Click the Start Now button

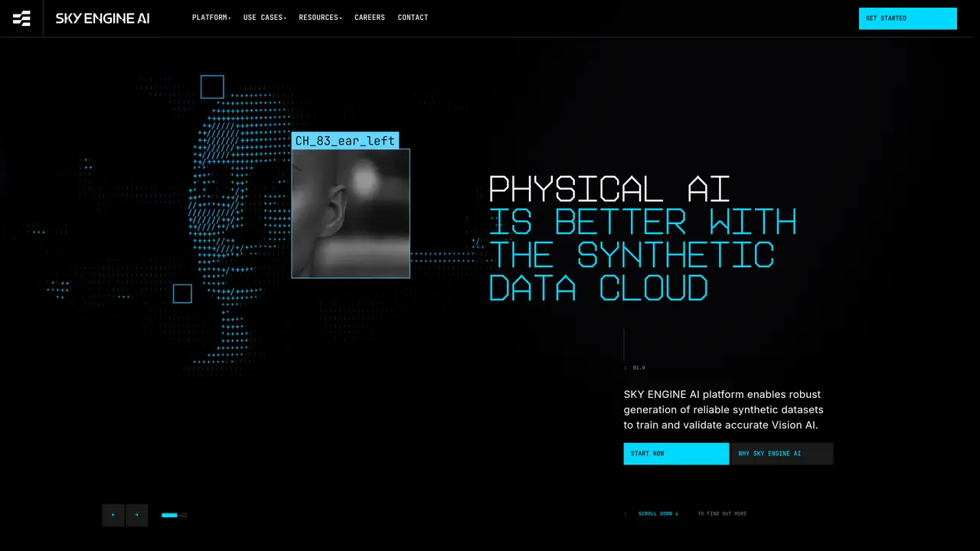676,454
